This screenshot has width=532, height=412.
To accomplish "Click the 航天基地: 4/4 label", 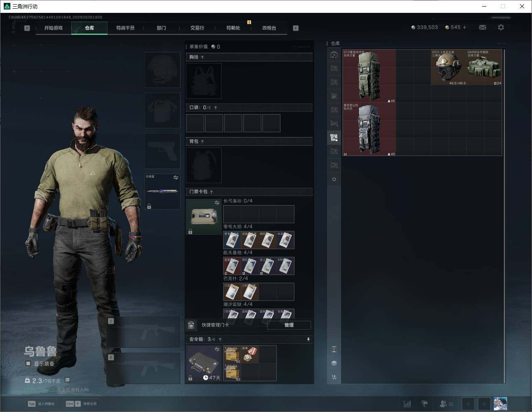I will pyautogui.click(x=238, y=253).
